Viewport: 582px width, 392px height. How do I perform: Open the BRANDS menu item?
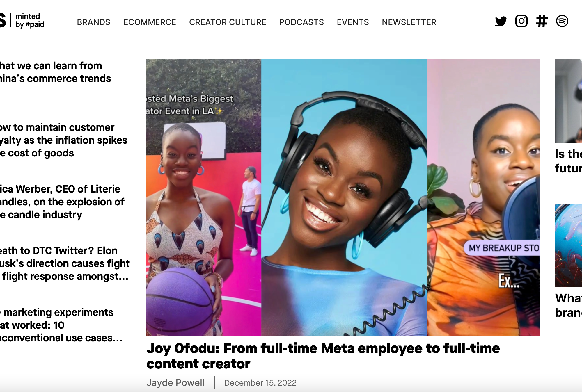(x=93, y=22)
